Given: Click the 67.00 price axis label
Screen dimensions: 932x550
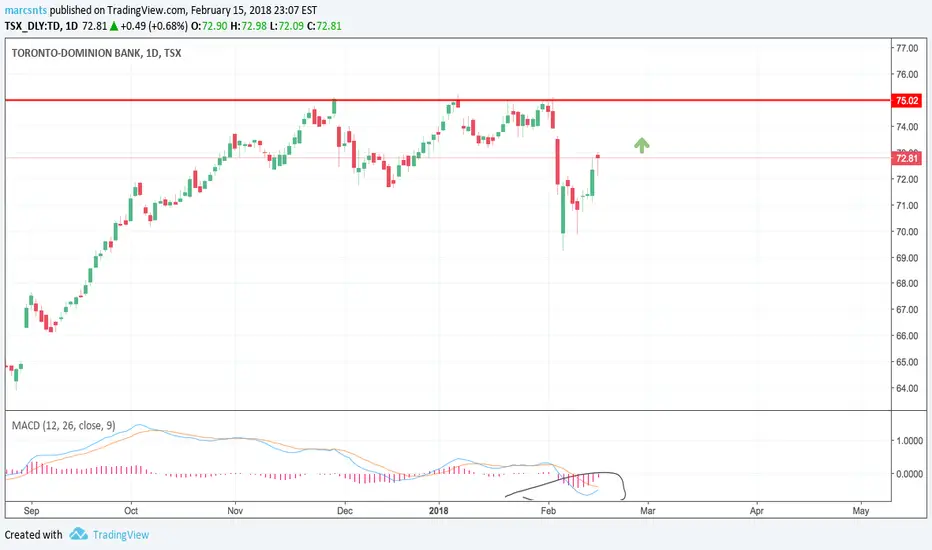Looking at the screenshot, I should 907,310.
